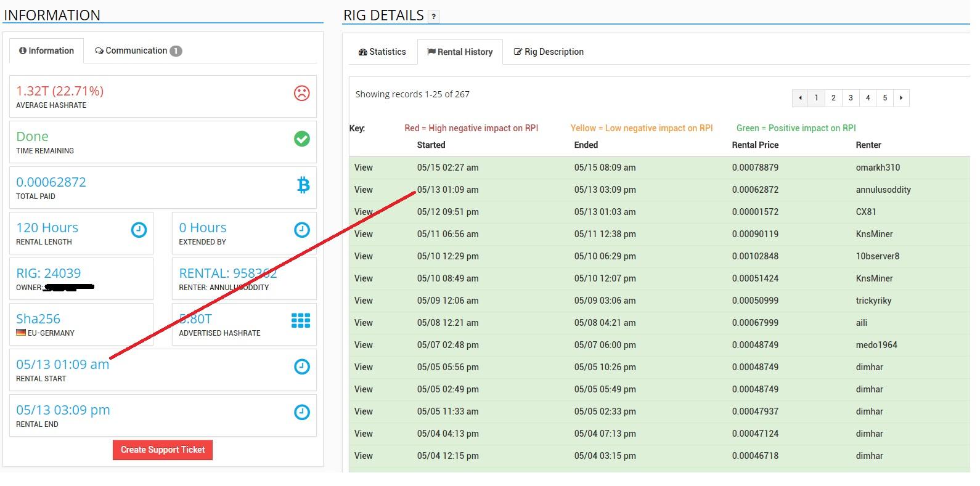Click end time 05/15 08:09 am
Screen dimensions: 980x486
[605, 168]
